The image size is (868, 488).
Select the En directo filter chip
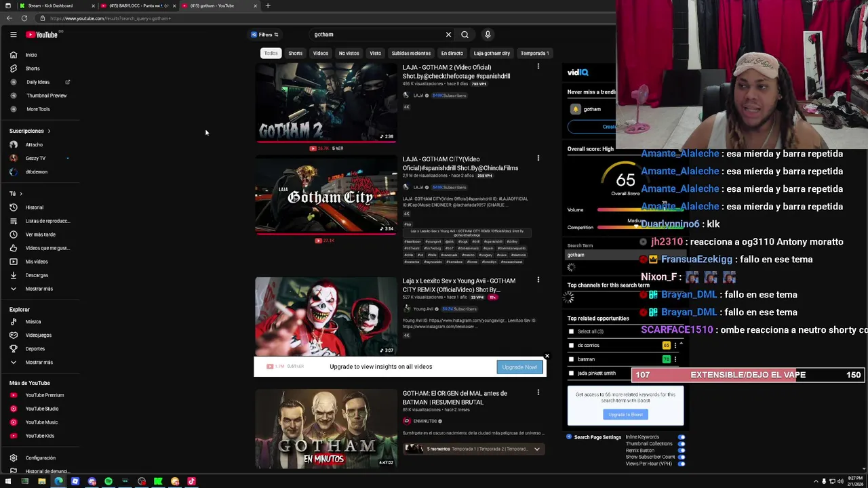tap(452, 54)
